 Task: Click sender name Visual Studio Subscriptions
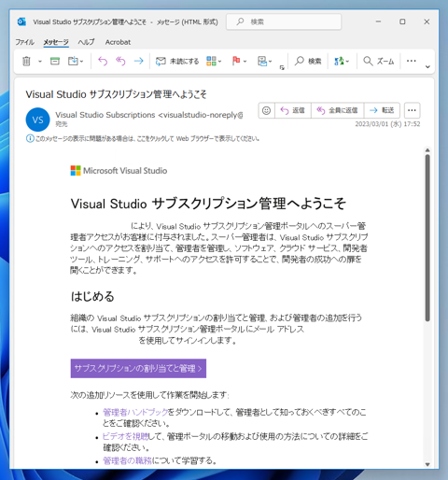(x=105, y=115)
